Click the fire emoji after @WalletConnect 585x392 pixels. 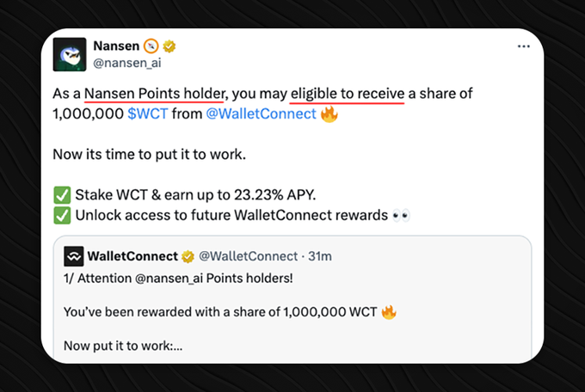click(x=329, y=113)
